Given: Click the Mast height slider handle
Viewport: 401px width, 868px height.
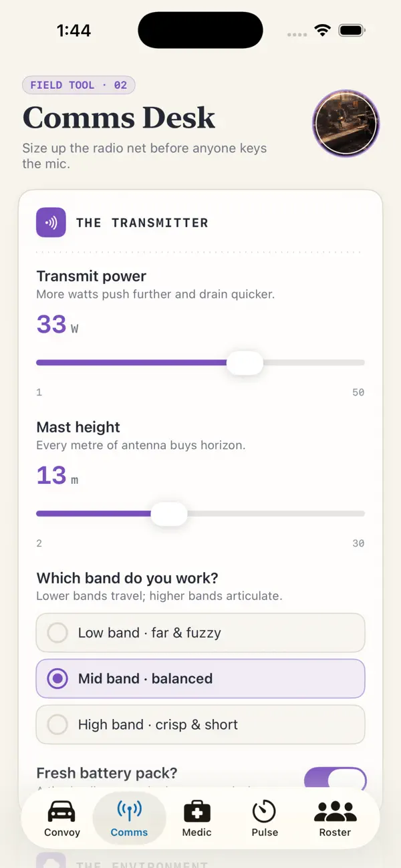Looking at the screenshot, I should coord(169,514).
